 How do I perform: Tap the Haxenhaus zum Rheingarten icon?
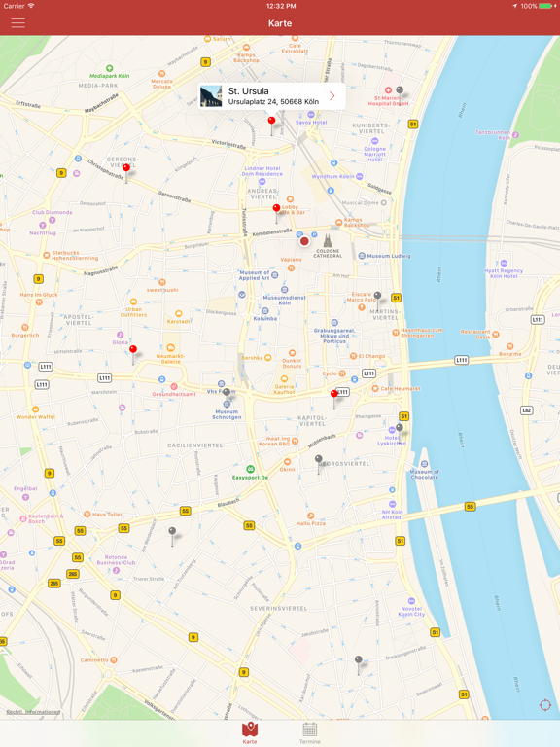pos(396,333)
